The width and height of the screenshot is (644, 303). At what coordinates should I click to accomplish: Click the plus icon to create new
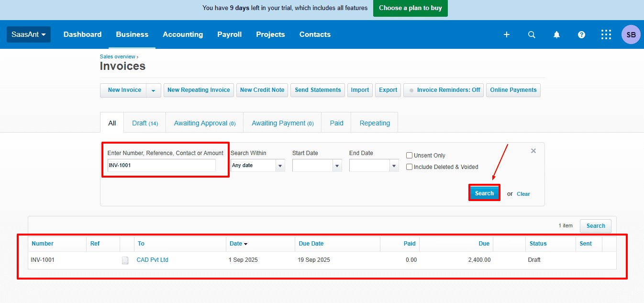click(x=507, y=34)
